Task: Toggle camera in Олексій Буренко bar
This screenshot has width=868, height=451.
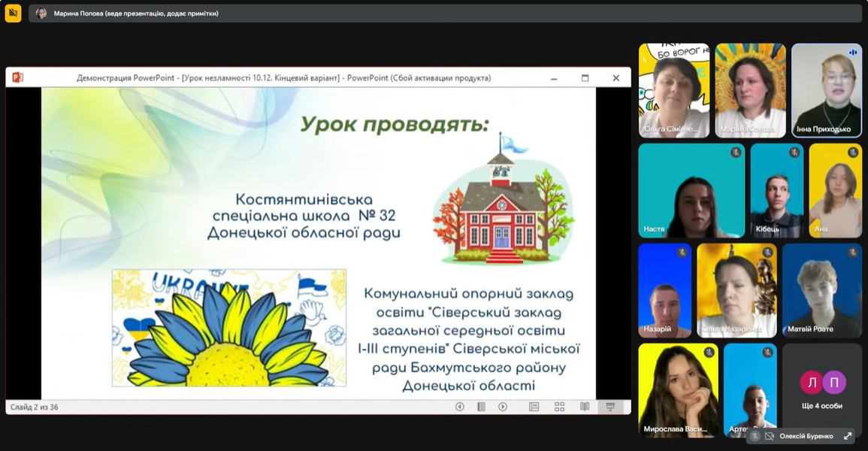Action: tap(769, 436)
